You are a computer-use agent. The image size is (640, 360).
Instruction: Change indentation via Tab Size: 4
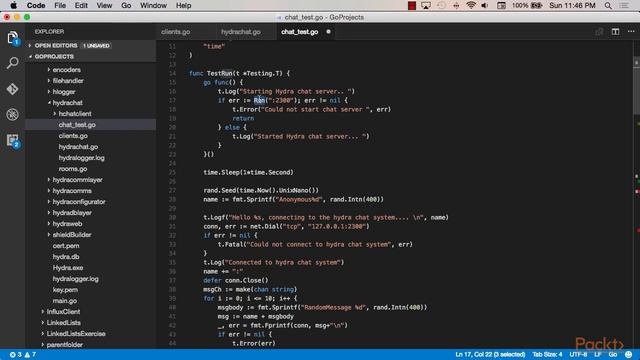pyautogui.click(x=547, y=354)
